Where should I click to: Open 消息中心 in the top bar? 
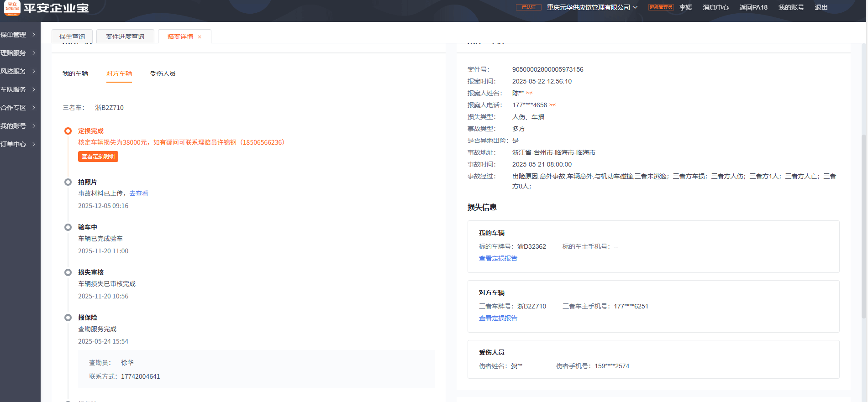click(x=715, y=7)
